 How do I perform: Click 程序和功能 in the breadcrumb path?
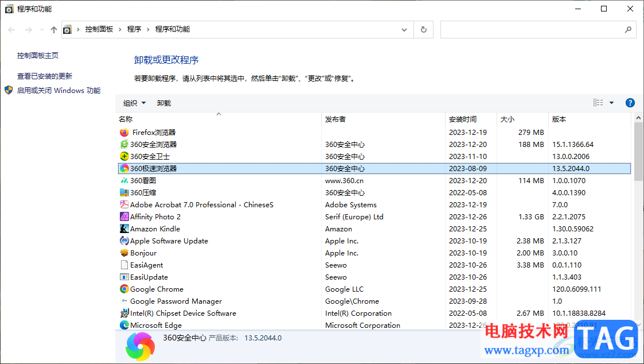click(173, 29)
